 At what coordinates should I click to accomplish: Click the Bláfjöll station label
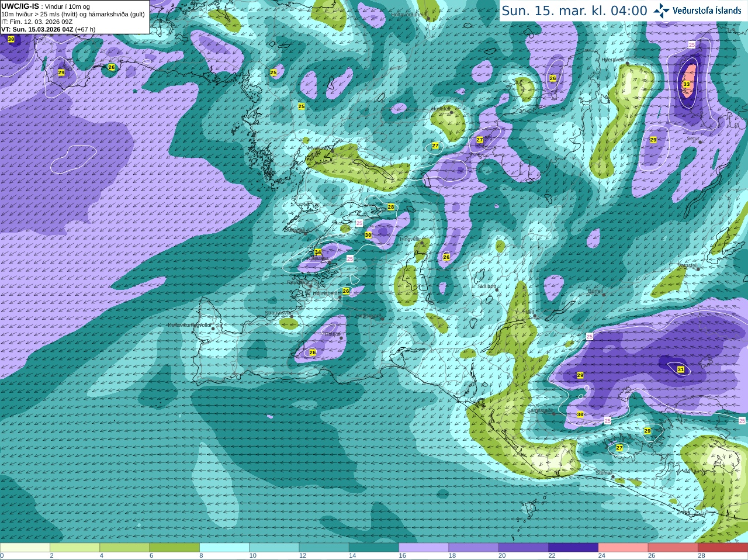click(x=333, y=334)
